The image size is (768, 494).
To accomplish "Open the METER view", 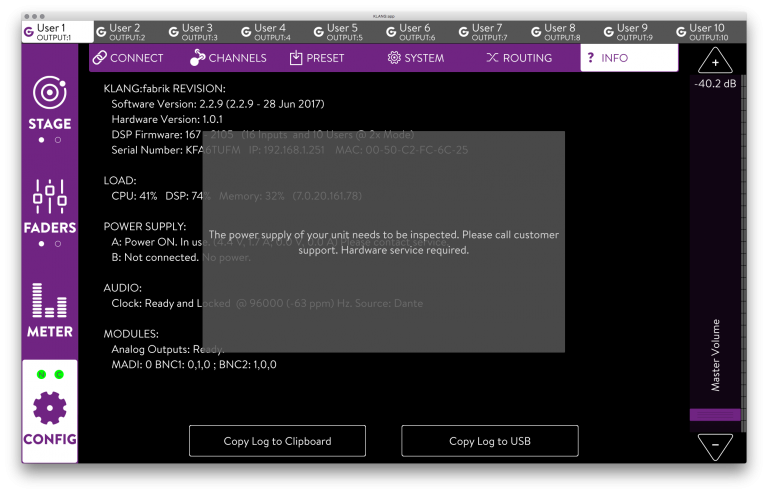I will (x=49, y=309).
